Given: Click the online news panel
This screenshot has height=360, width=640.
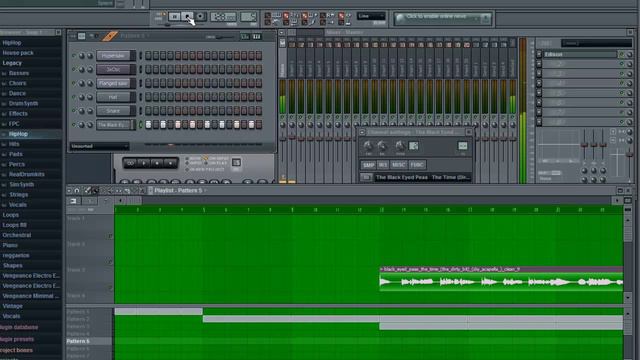Looking at the screenshot, I should [443, 18].
